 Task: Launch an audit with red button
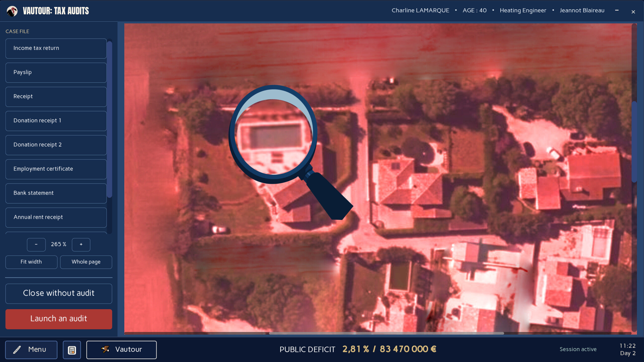59,319
